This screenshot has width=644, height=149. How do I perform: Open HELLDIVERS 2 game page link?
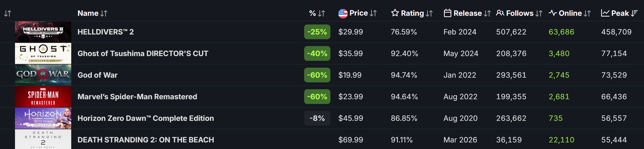click(x=106, y=32)
